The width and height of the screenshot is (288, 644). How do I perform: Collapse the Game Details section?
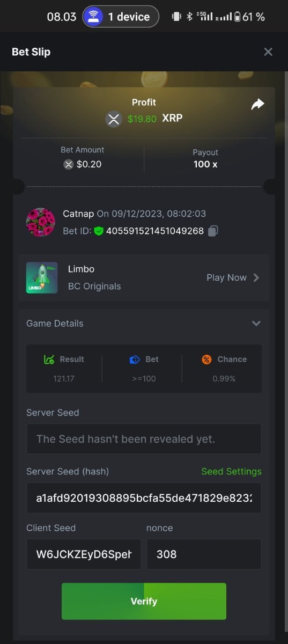[256, 323]
